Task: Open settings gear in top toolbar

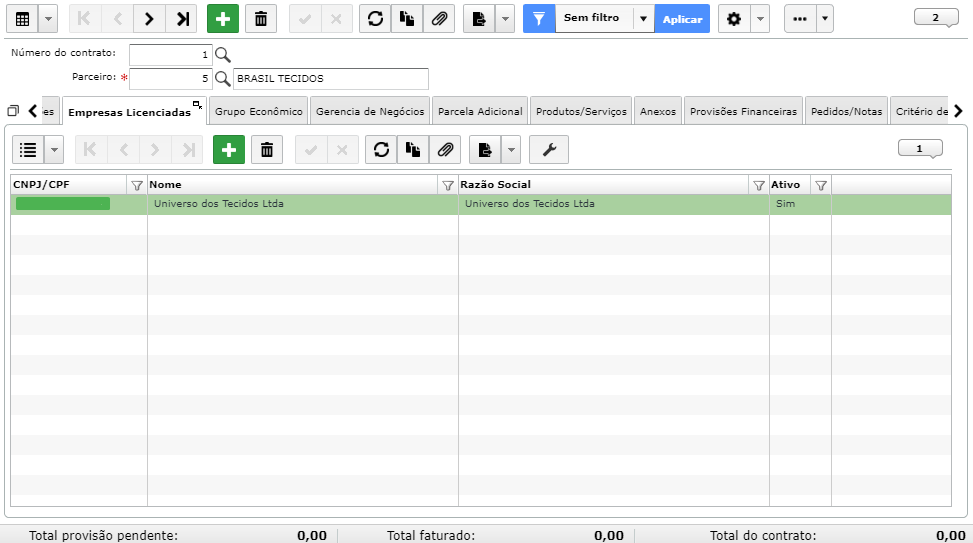Action: pyautogui.click(x=734, y=19)
